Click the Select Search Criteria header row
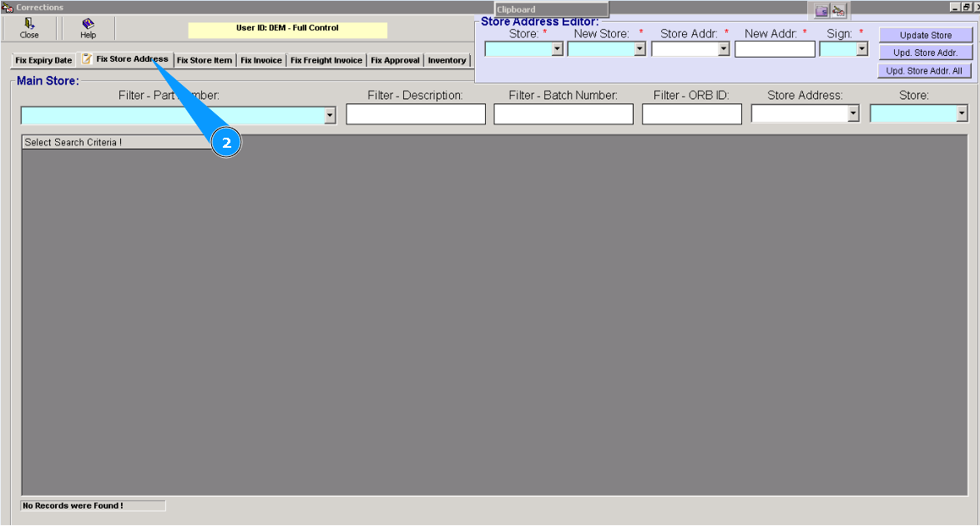980x526 pixels. pyautogui.click(x=119, y=142)
